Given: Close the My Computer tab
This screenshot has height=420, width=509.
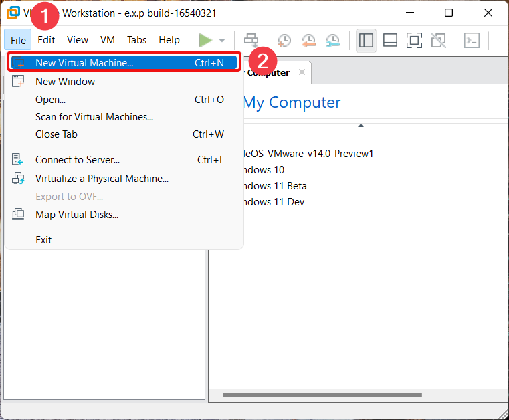Looking at the screenshot, I should (x=302, y=72).
